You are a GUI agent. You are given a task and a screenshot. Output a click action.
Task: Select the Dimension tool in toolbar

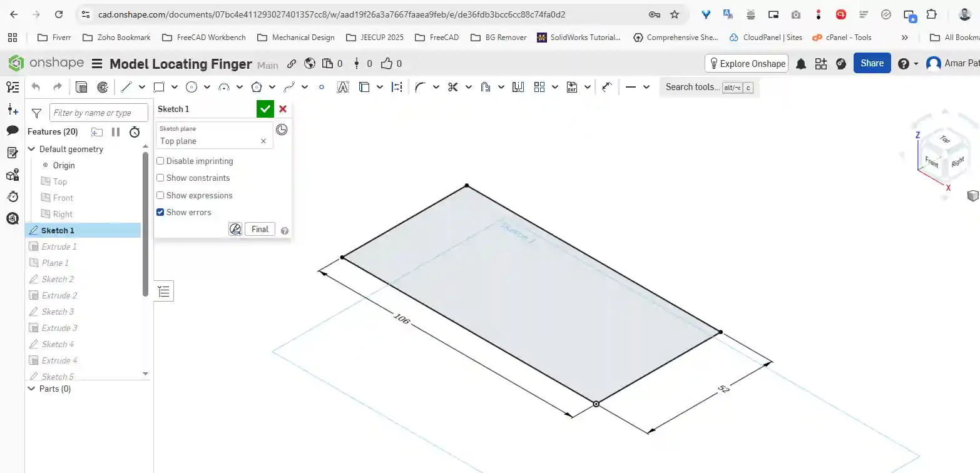(397, 87)
